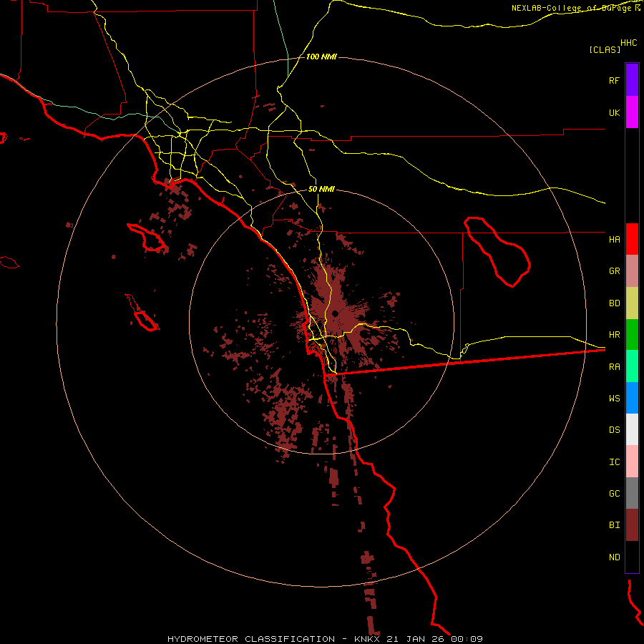Click the BD legend label

(x=614, y=303)
